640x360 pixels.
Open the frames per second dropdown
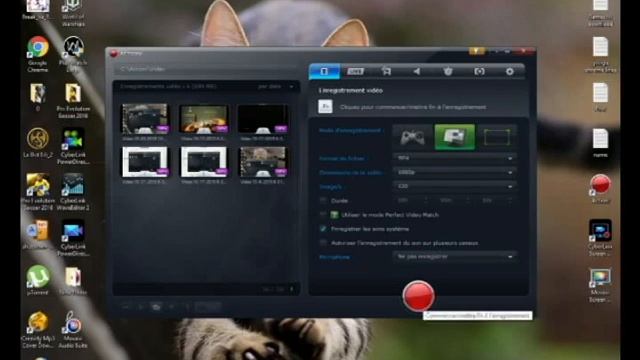pyautogui.click(x=455, y=186)
